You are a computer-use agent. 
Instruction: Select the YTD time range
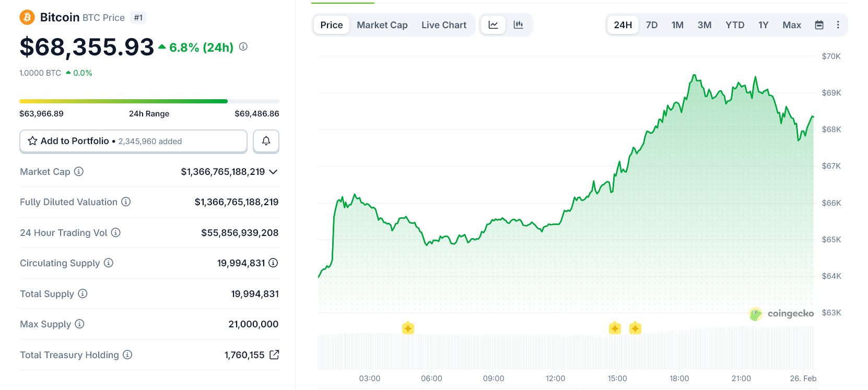pyautogui.click(x=734, y=25)
